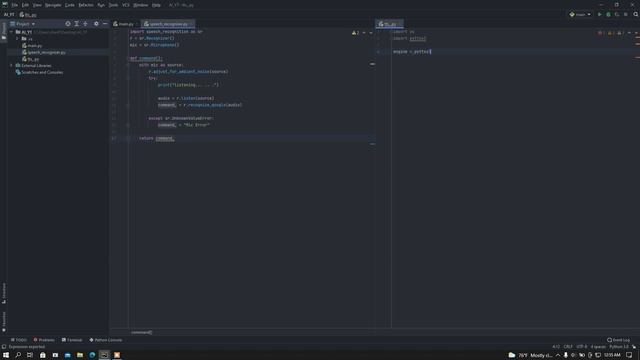The image size is (640, 360).
Task: Open the notification center icon
Action: 629,355
